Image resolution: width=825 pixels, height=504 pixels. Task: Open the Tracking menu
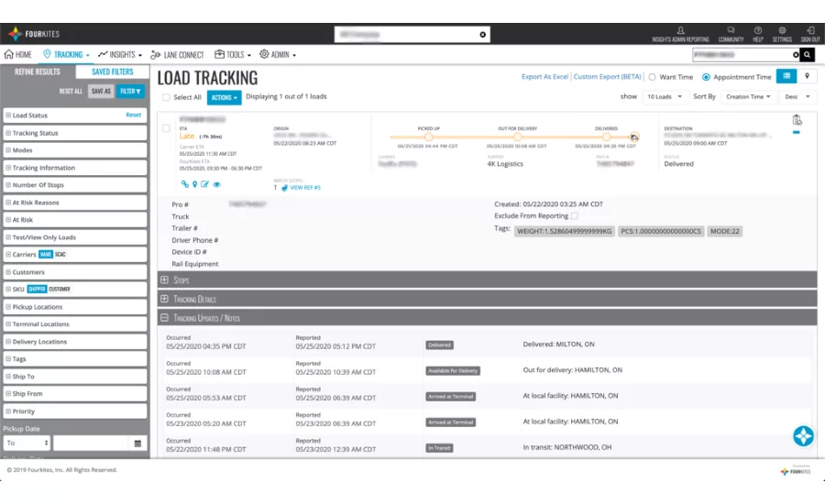tap(66, 55)
